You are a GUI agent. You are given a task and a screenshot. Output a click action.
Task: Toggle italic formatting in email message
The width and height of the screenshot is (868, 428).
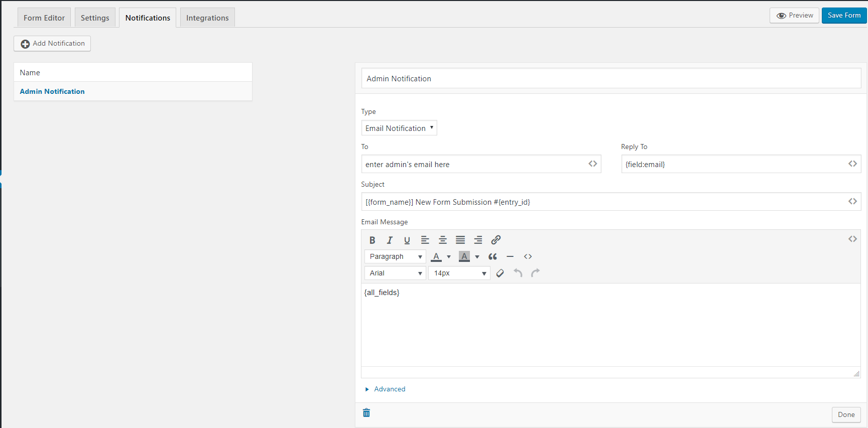390,240
